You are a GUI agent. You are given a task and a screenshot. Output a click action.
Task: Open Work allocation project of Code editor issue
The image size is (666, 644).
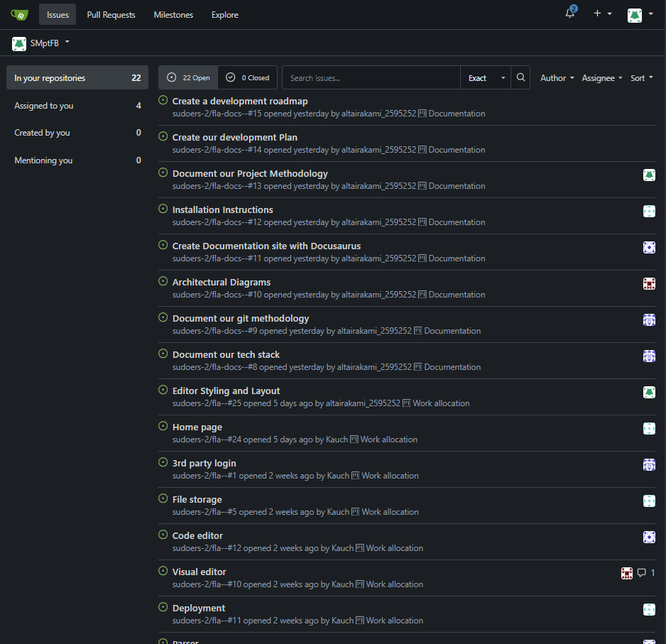[x=390, y=548]
